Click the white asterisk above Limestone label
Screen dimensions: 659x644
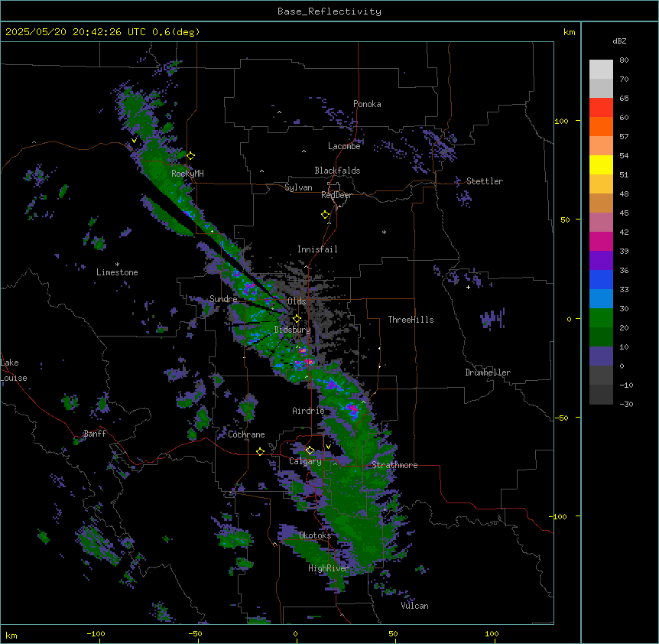click(117, 265)
